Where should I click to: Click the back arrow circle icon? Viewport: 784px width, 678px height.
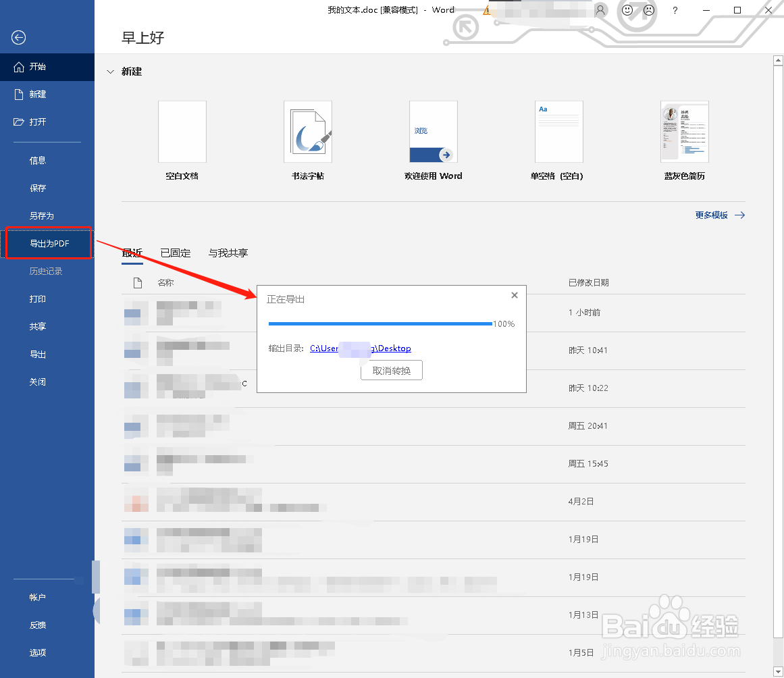(18, 38)
